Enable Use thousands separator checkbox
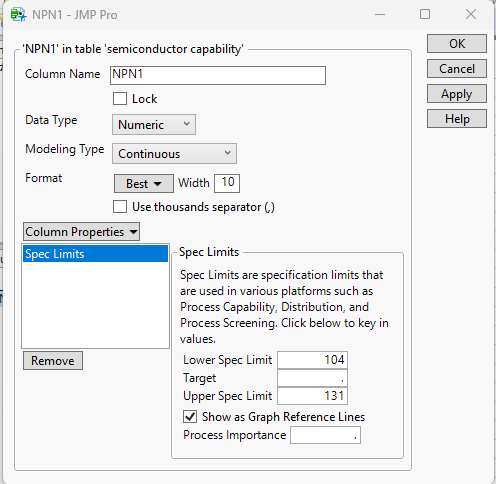 tap(120, 207)
